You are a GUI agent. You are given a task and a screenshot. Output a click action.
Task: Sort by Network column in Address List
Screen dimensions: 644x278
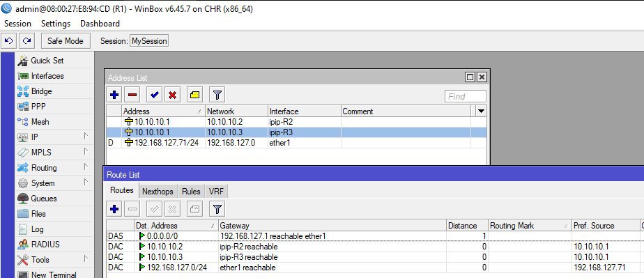[x=236, y=111]
